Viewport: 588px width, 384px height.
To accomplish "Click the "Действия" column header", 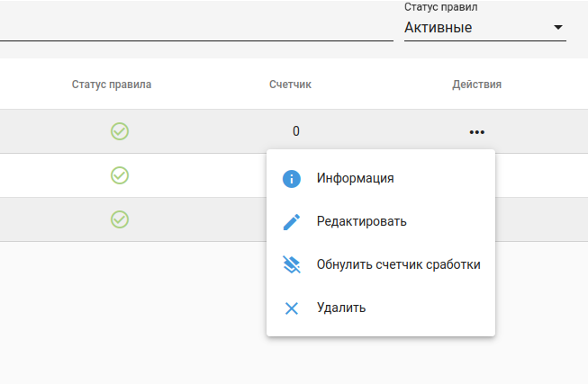I will [x=476, y=85].
